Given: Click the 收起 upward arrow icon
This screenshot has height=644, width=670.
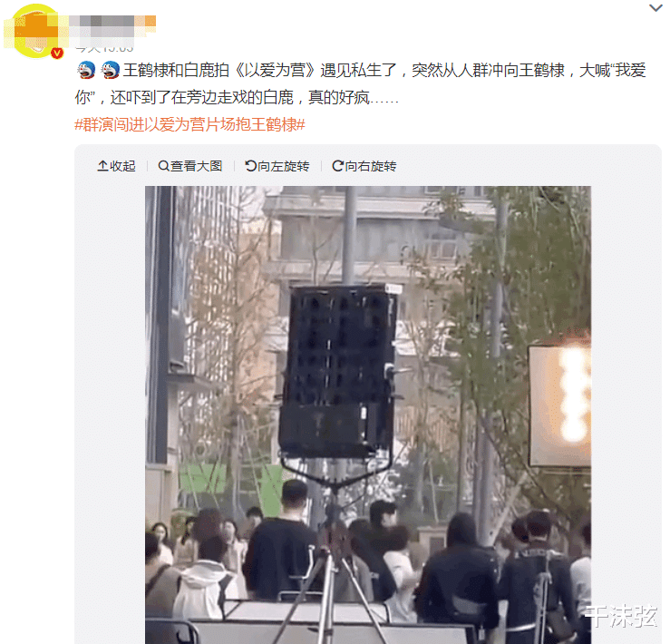Looking at the screenshot, I should point(102,166).
